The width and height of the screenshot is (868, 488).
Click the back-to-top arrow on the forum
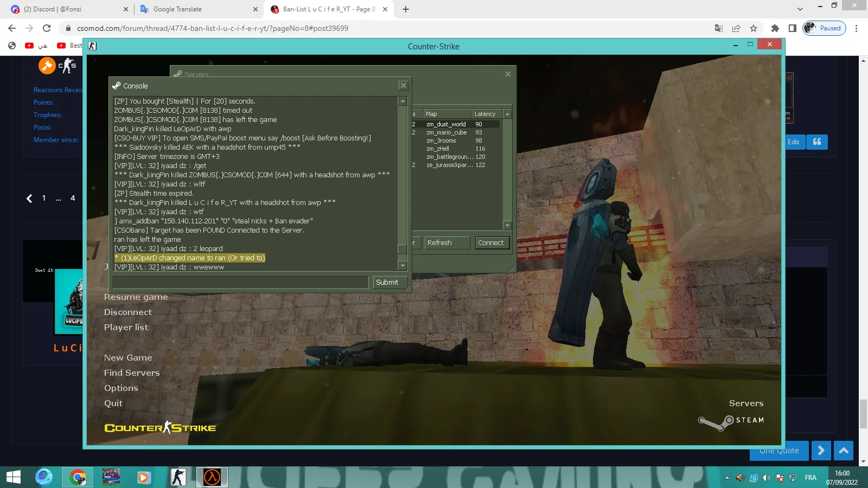pos(844,451)
